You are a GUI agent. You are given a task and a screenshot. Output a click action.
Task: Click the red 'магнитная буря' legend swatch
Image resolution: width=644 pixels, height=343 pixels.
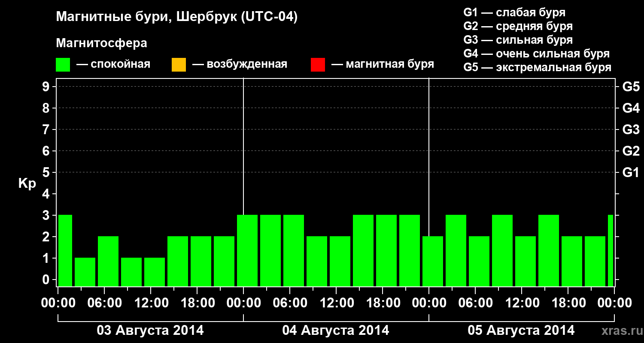318,65
